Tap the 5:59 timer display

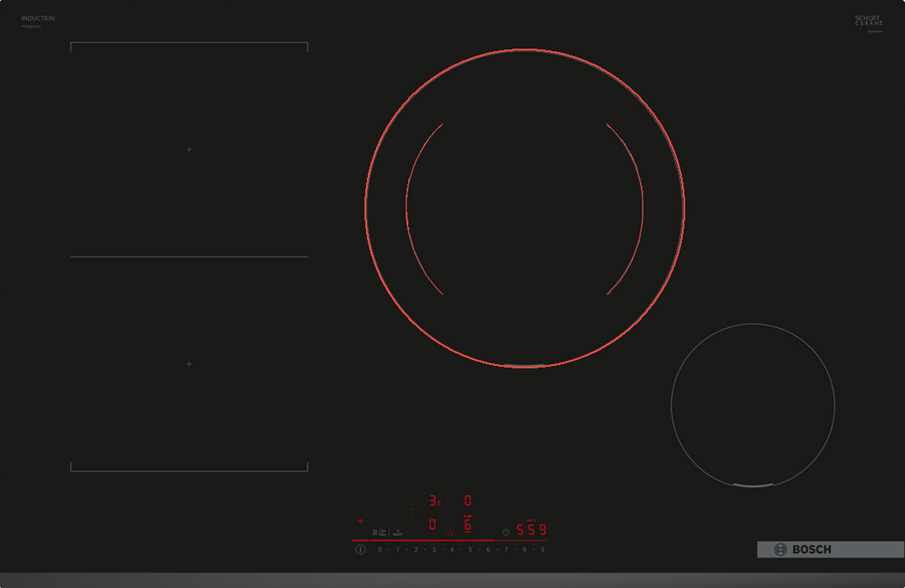(531, 530)
